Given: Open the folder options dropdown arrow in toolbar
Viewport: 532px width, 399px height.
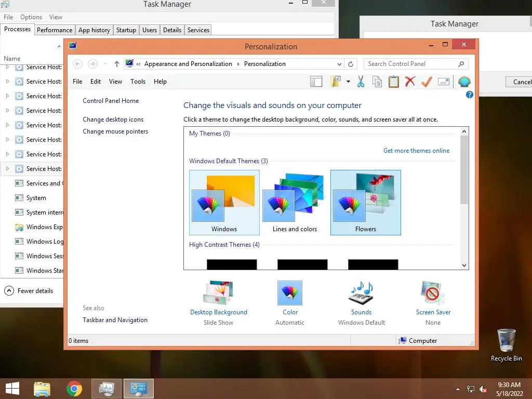Looking at the screenshot, I should click(348, 82).
